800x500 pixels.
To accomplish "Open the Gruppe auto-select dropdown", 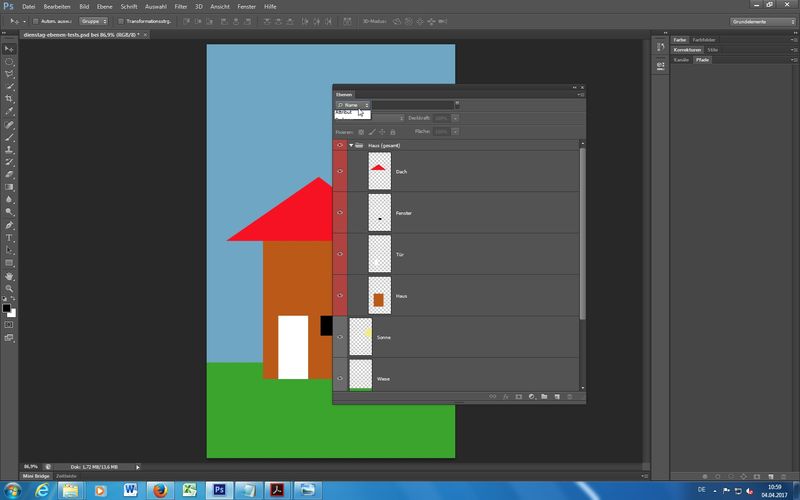I will (x=94, y=20).
